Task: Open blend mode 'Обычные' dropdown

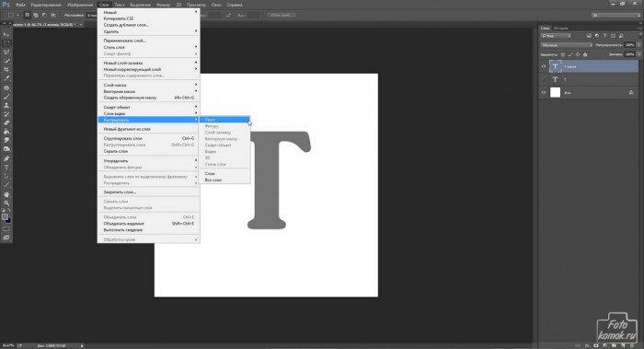Action: click(x=567, y=45)
